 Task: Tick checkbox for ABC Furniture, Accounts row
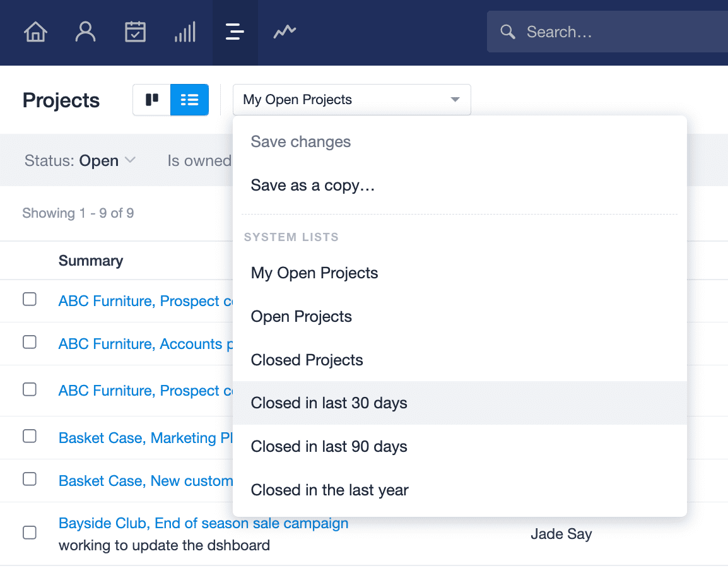point(30,342)
